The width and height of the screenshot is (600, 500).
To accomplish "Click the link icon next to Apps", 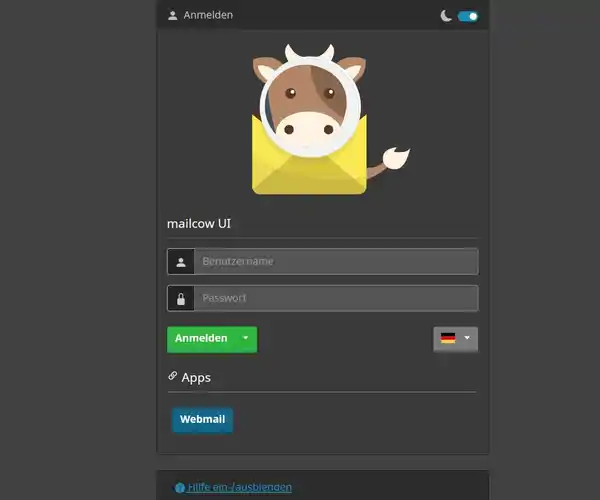I will pyautogui.click(x=173, y=376).
